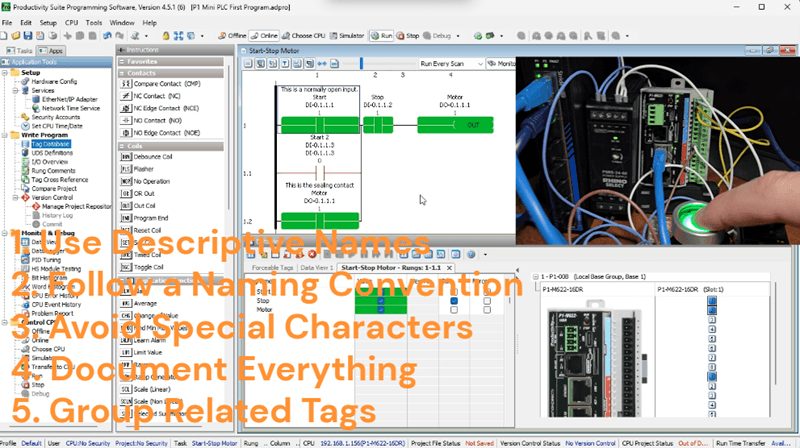Select the Debounce Coil instruction icon
This screenshot has width=800, height=448.
click(126, 157)
